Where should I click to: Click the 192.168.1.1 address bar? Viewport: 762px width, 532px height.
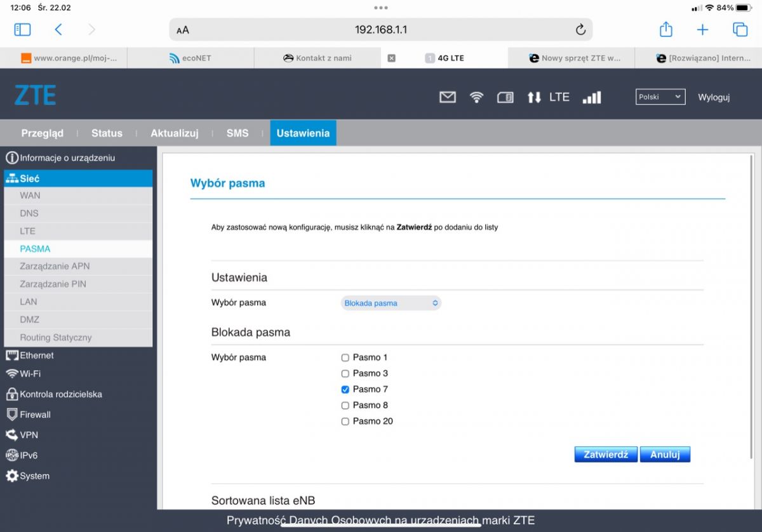(x=381, y=30)
